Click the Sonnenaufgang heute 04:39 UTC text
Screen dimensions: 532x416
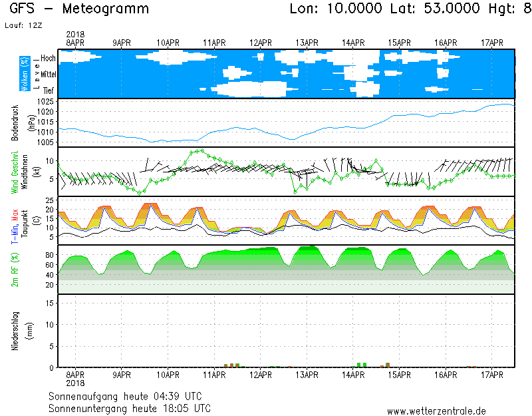tap(129, 396)
